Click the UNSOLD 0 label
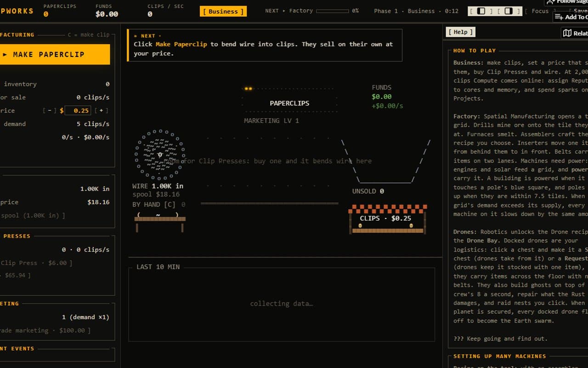The width and height of the screenshot is (588, 368). (x=368, y=191)
